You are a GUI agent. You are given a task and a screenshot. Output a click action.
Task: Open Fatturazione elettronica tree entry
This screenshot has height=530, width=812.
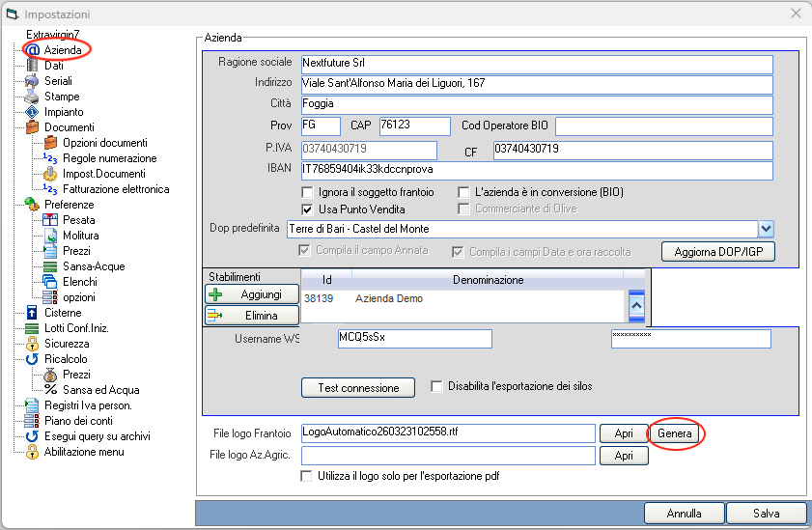point(116,189)
